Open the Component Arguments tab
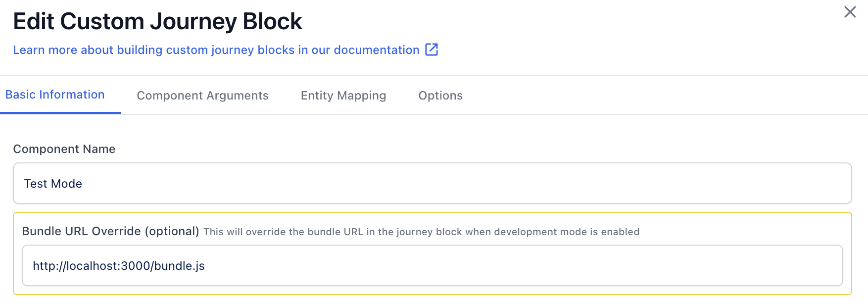The height and width of the screenshot is (307, 868). (x=202, y=96)
